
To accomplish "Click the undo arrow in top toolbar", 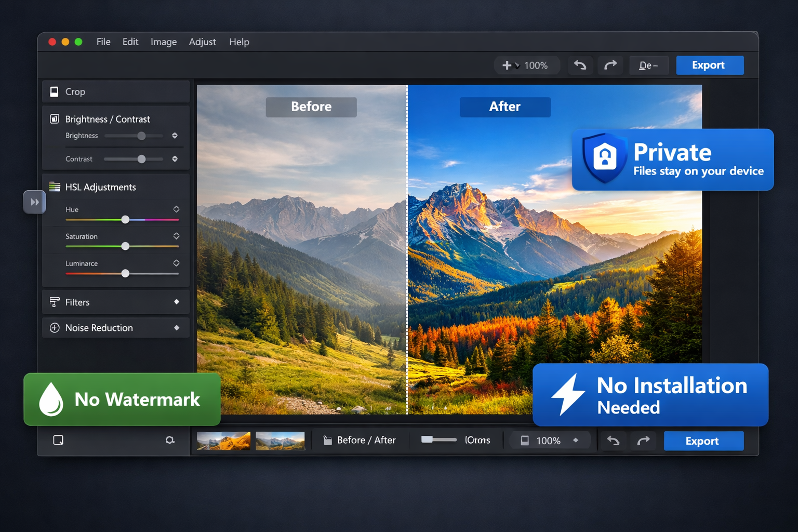I will pyautogui.click(x=580, y=65).
